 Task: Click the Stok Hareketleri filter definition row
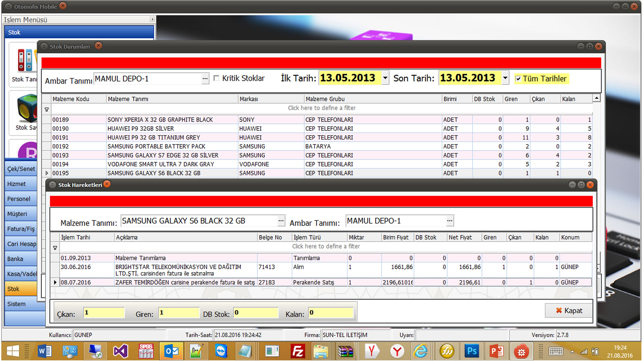[x=326, y=246]
